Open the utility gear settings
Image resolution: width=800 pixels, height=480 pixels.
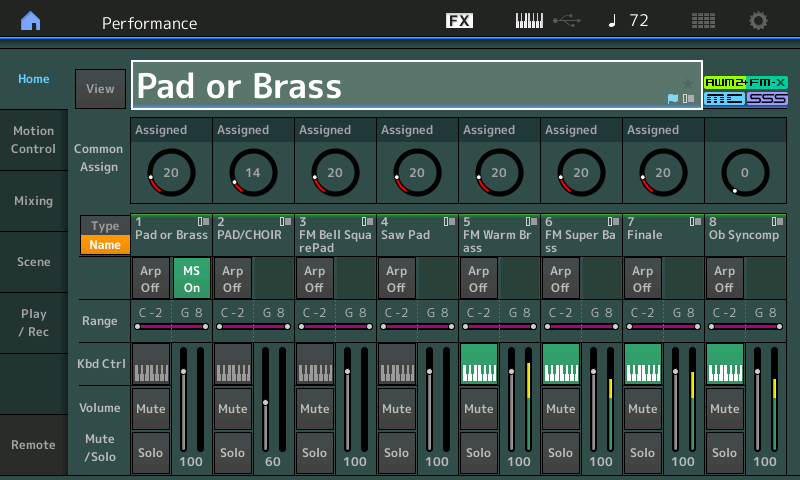point(759,21)
